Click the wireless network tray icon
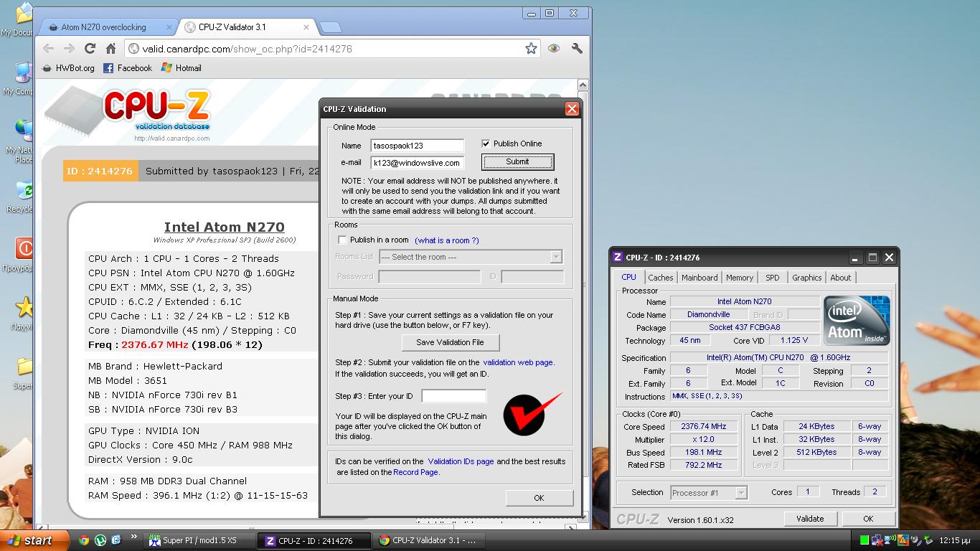This screenshot has height=551, width=980. click(x=892, y=540)
